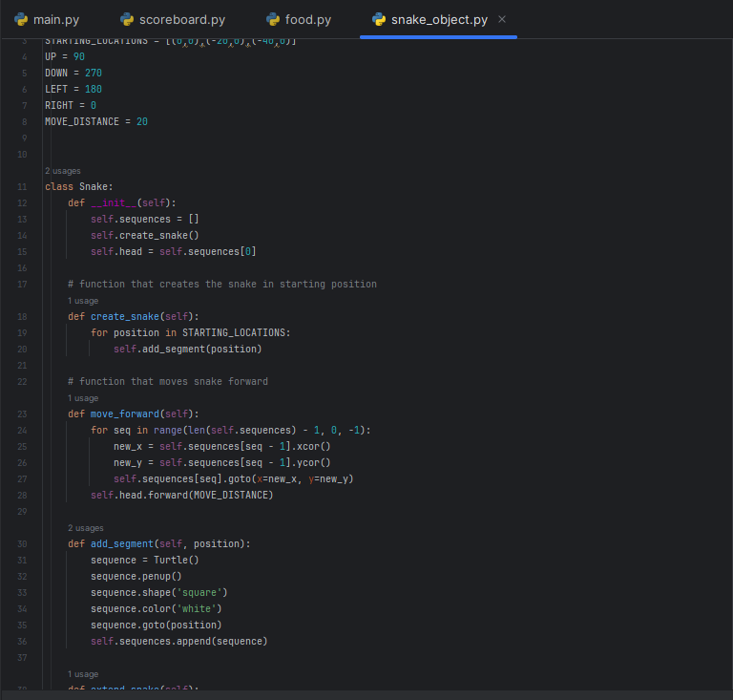Viewport: 733px width, 700px height.
Task: Click the usage hint above move_forward
Action: (83, 398)
